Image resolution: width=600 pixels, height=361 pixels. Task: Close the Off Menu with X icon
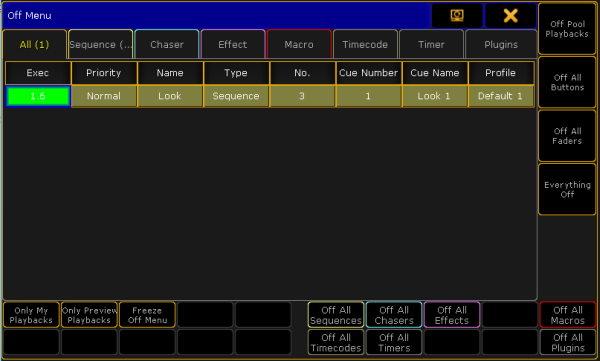[x=510, y=15]
